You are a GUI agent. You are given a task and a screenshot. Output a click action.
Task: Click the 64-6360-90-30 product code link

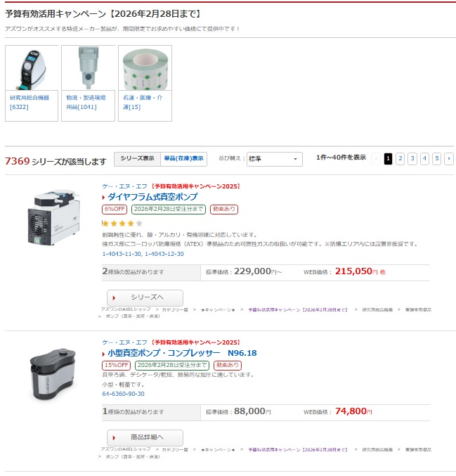tap(123, 394)
